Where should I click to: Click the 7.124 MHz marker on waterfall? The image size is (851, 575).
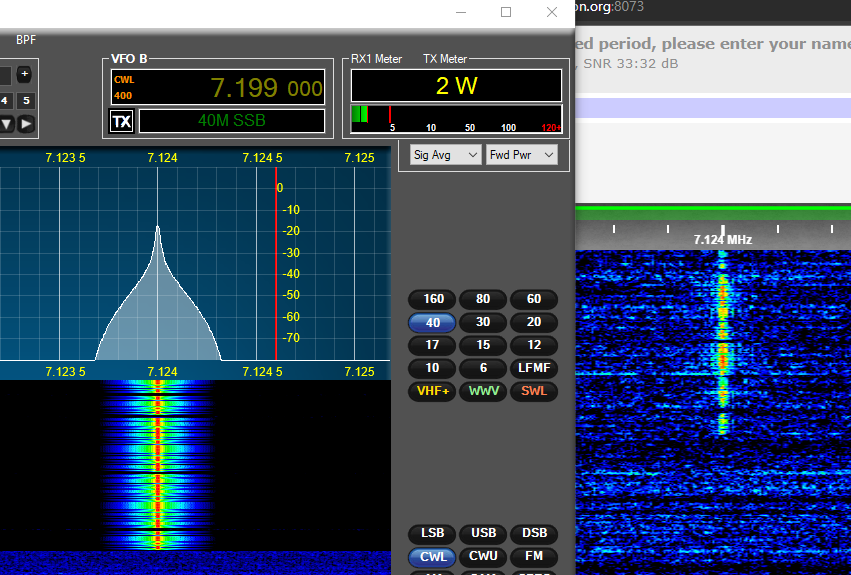pos(722,239)
